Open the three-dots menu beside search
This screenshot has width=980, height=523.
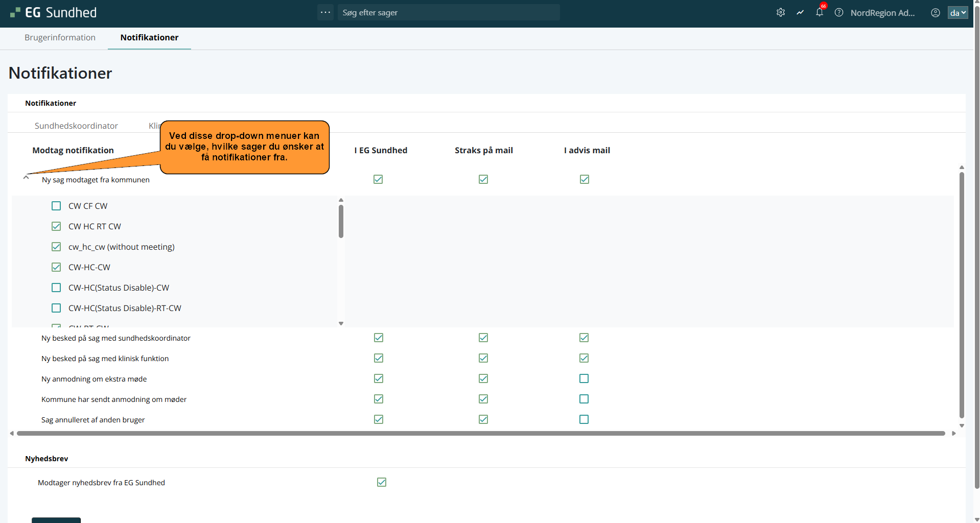click(325, 12)
